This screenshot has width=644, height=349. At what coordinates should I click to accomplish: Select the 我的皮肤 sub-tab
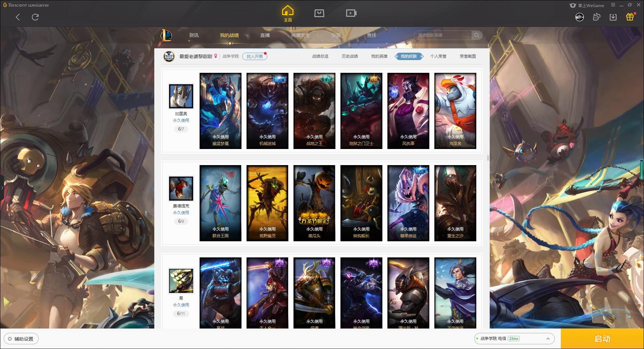pyautogui.click(x=409, y=56)
